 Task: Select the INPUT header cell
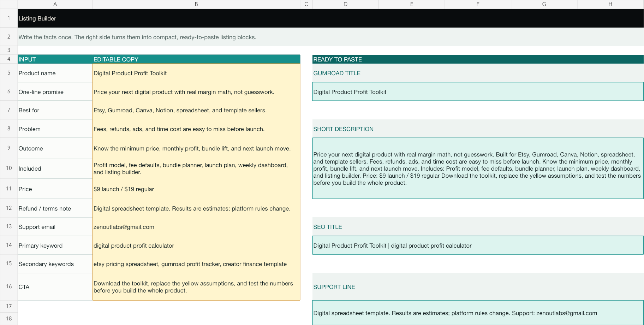[x=55, y=59]
